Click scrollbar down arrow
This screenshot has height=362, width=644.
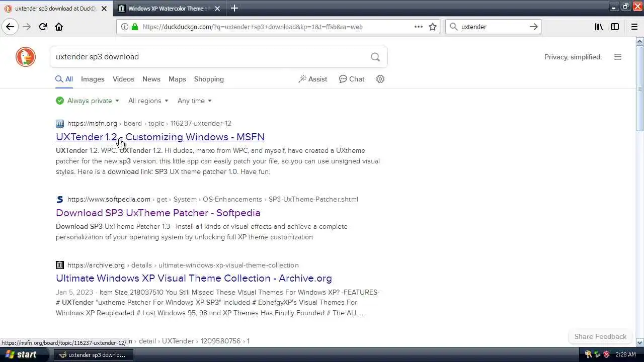[640, 343]
